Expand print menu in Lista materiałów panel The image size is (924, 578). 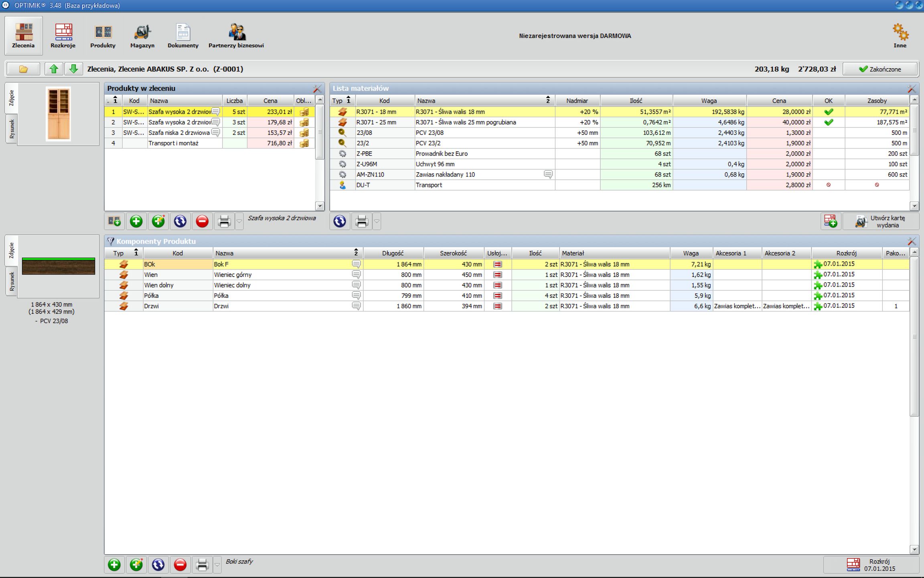[376, 221]
